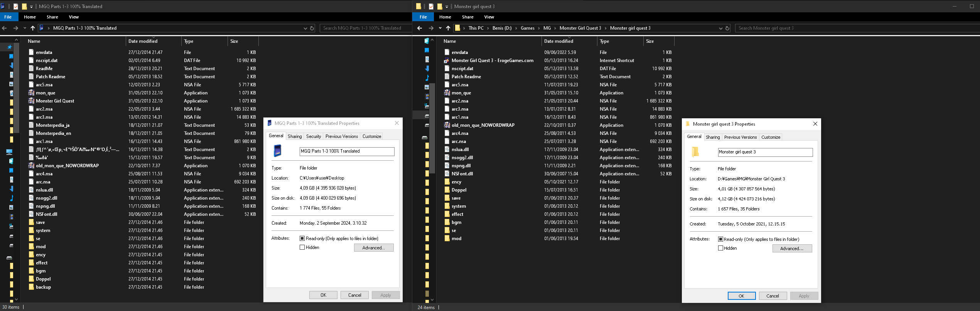980x311 pixels.
Task: Sort by Size column in right window
Action: [659, 41]
